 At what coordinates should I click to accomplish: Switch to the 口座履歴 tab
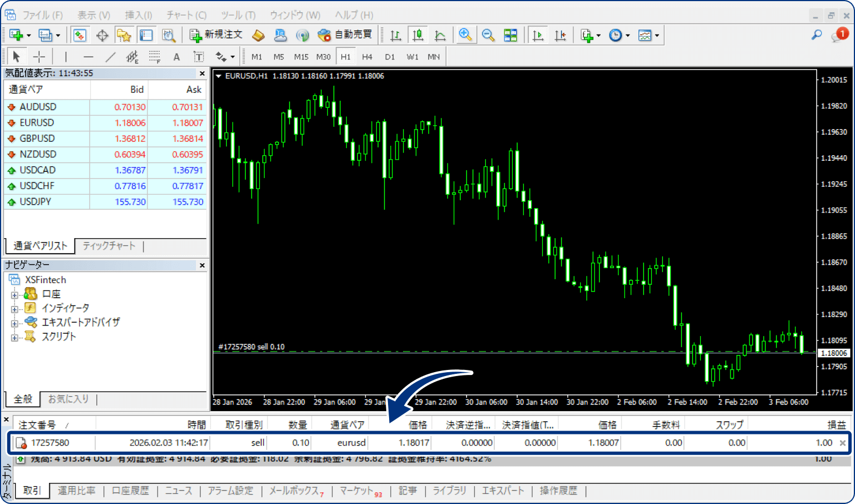point(130,491)
